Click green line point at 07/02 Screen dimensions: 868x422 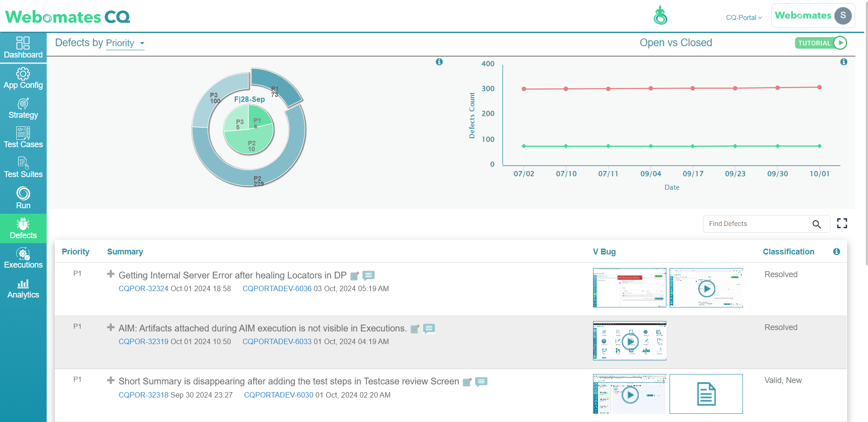coord(524,146)
